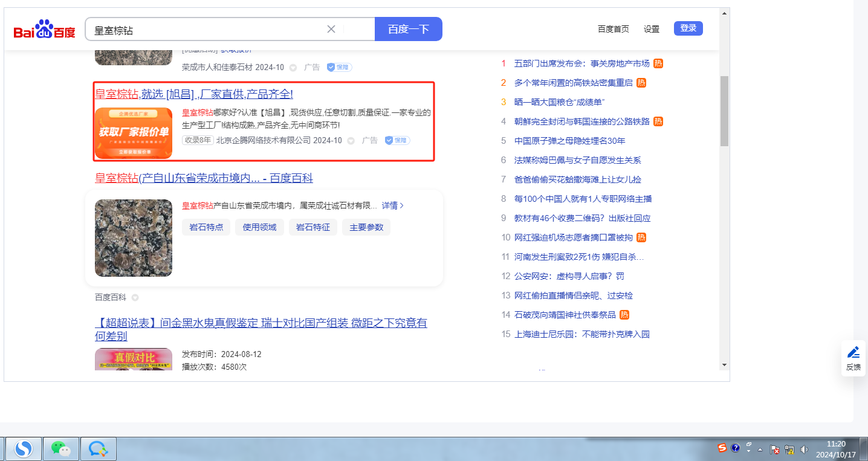
Task: Expand the arrow after 北京企腾网络技术有限公司 2024-10
Action: (x=351, y=141)
